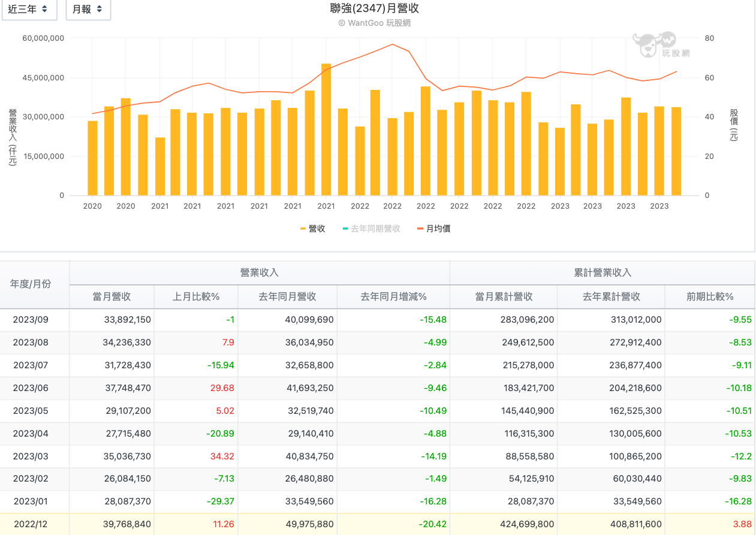Open the 近三年 time range dropdown

(x=29, y=10)
